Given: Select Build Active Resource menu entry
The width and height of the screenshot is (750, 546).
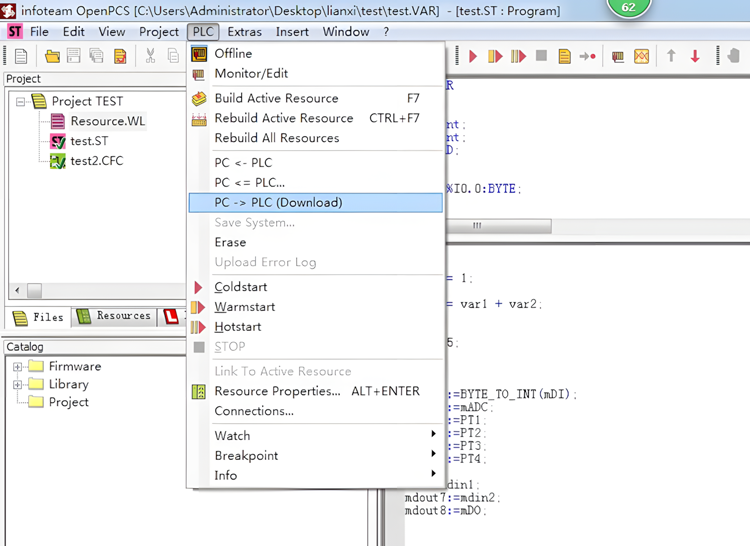Looking at the screenshot, I should [276, 98].
